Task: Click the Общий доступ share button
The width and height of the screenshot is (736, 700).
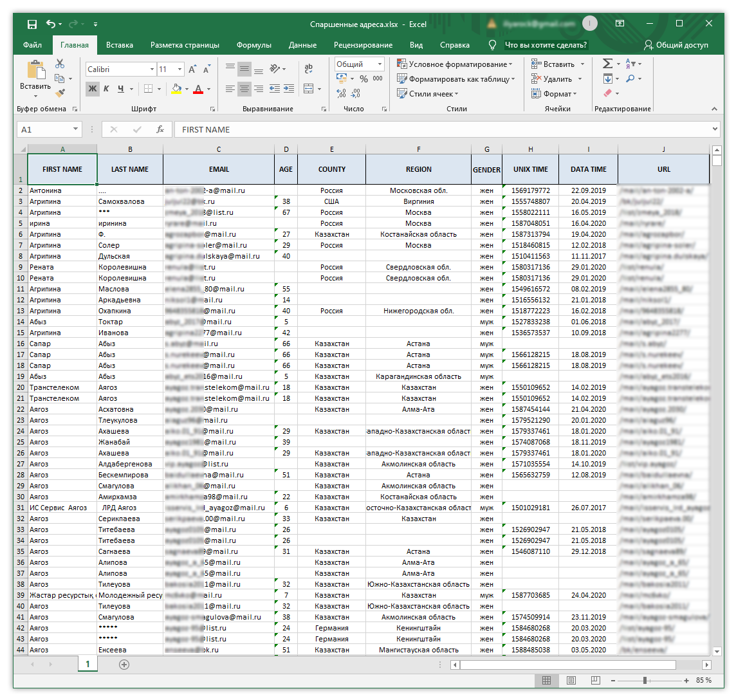Action: [676, 45]
